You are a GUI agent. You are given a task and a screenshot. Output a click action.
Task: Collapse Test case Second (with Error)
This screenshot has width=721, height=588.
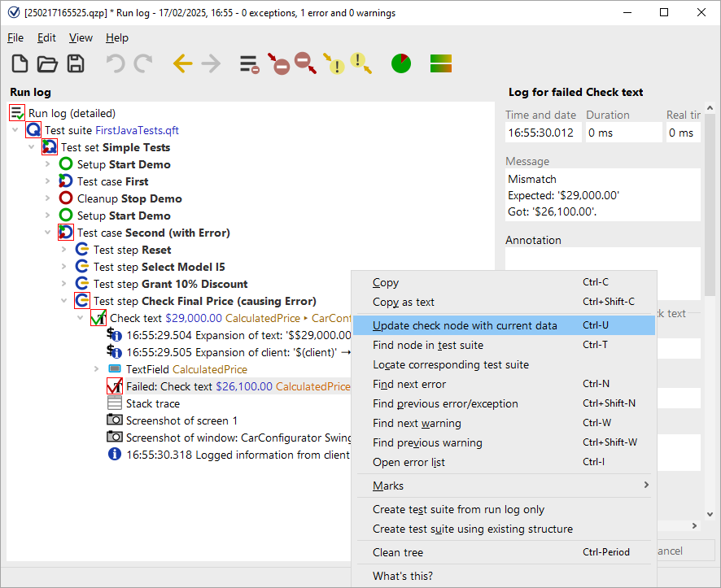(47, 233)
